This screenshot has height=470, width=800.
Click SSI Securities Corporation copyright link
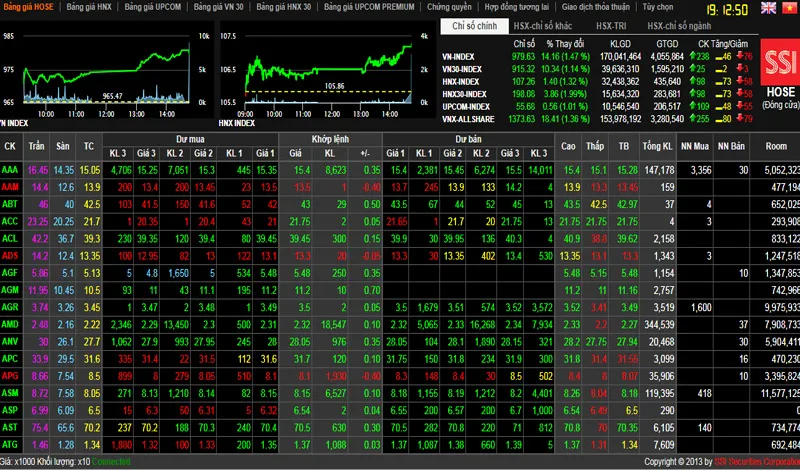[x=757, y=462]
